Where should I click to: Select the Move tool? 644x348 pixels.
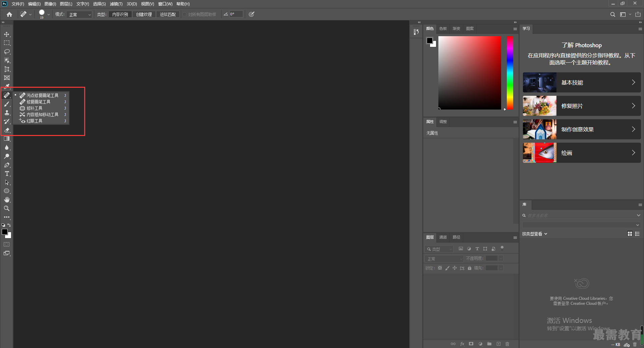click(7, 34)
